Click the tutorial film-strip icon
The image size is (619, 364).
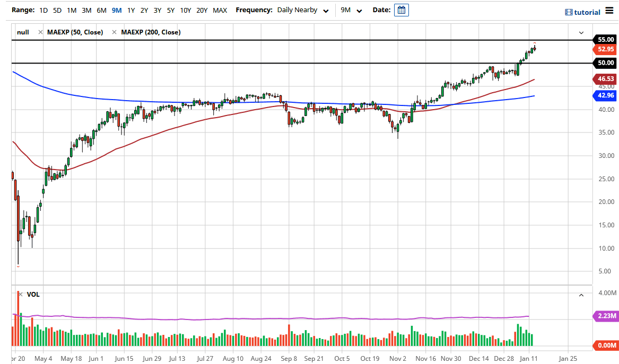pyautogui.click(x=569, y=12)
